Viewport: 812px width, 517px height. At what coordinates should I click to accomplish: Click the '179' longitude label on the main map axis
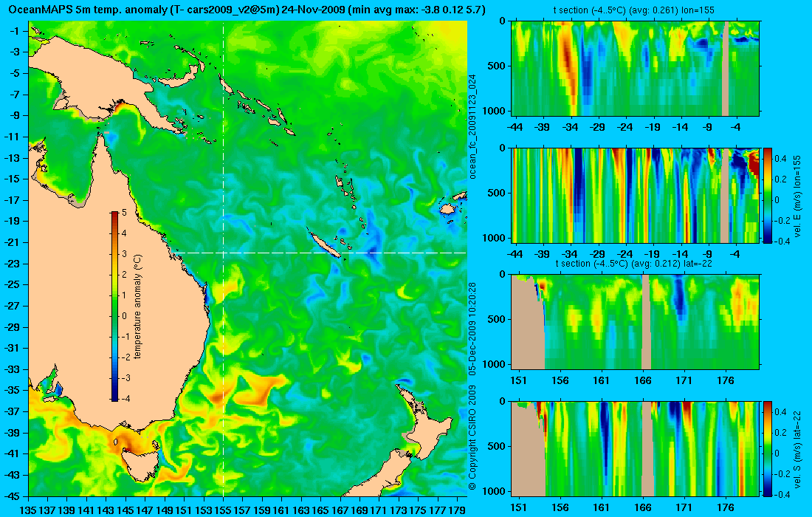457,510
